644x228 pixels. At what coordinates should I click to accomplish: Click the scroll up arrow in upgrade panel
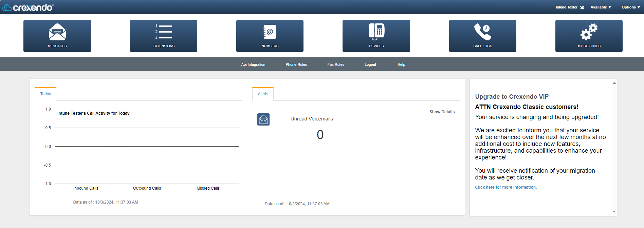coord(614,83)
